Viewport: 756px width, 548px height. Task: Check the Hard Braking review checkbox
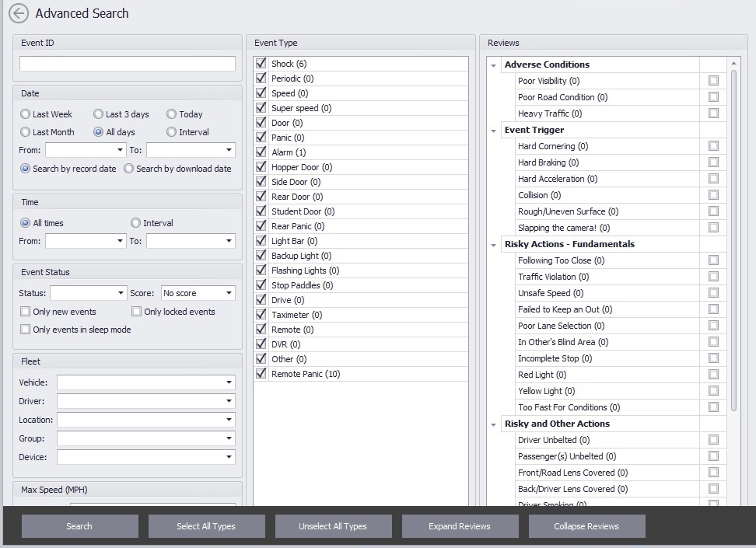(x=713, y=162)
